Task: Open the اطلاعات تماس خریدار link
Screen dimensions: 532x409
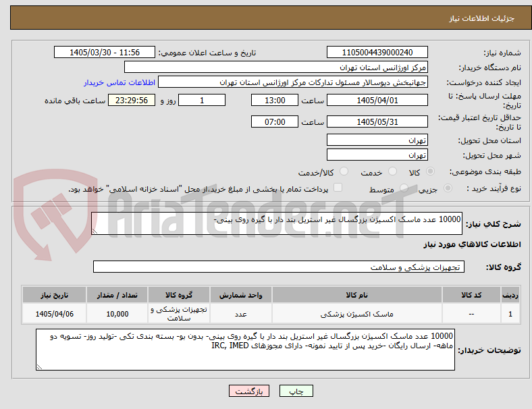Action: [119, 82]
